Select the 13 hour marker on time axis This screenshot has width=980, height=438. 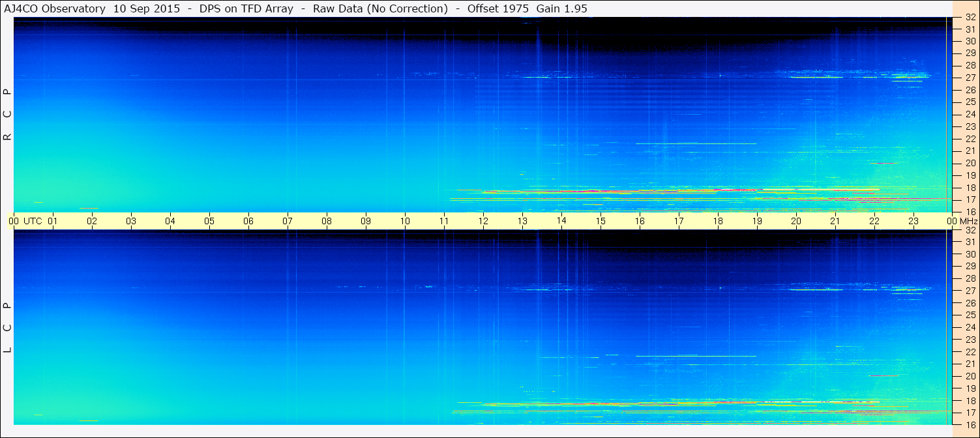522,221
